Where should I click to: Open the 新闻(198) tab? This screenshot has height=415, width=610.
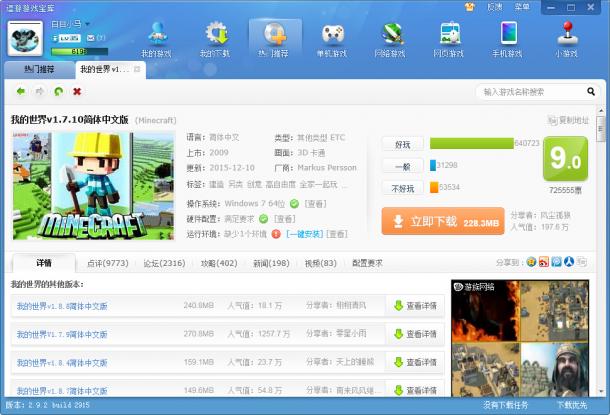[x=271, y=263]
